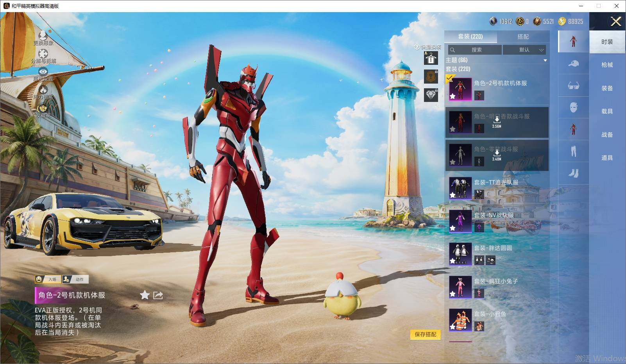Maximize the emulator window
626x364 pixels.
(598, 6)
